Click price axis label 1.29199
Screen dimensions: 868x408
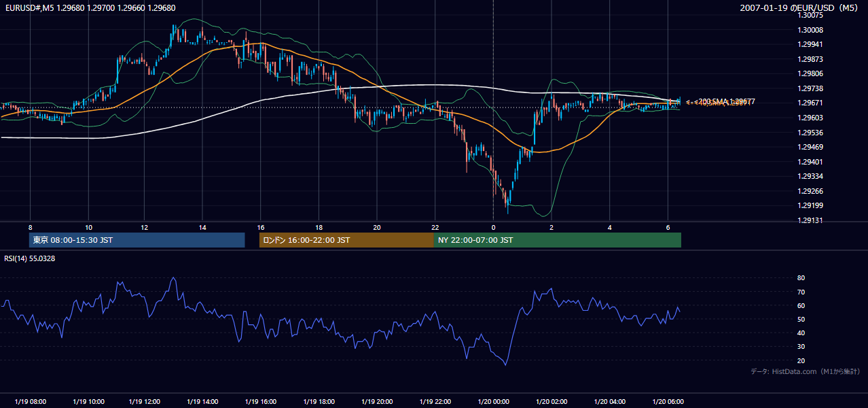(x=810, y=205)
